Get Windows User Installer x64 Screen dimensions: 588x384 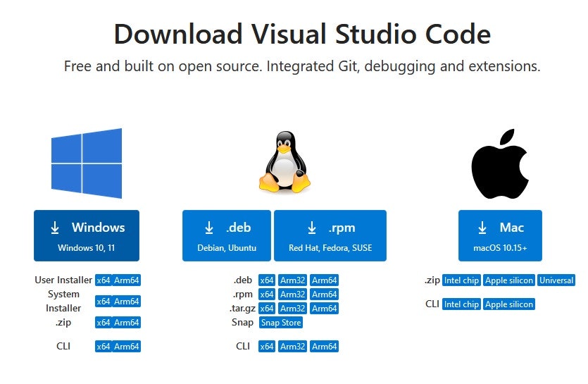tap(104, 280)
